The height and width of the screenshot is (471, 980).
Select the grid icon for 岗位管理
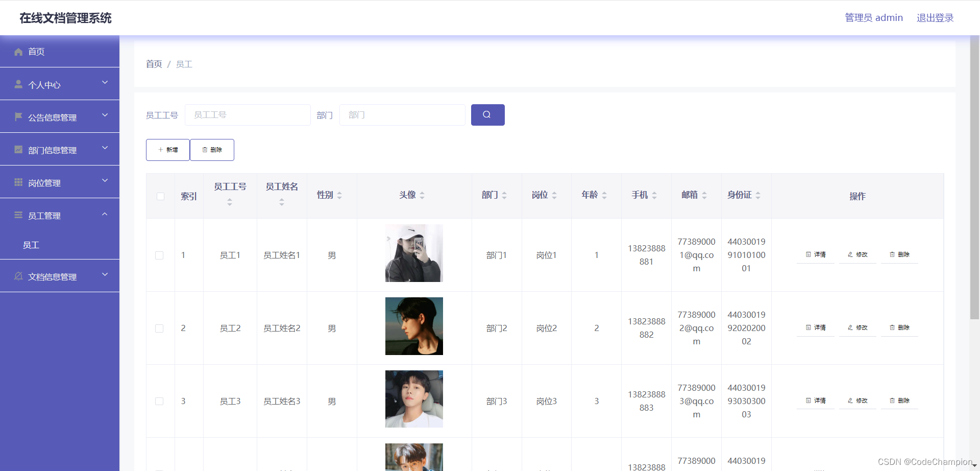(18, 182)
